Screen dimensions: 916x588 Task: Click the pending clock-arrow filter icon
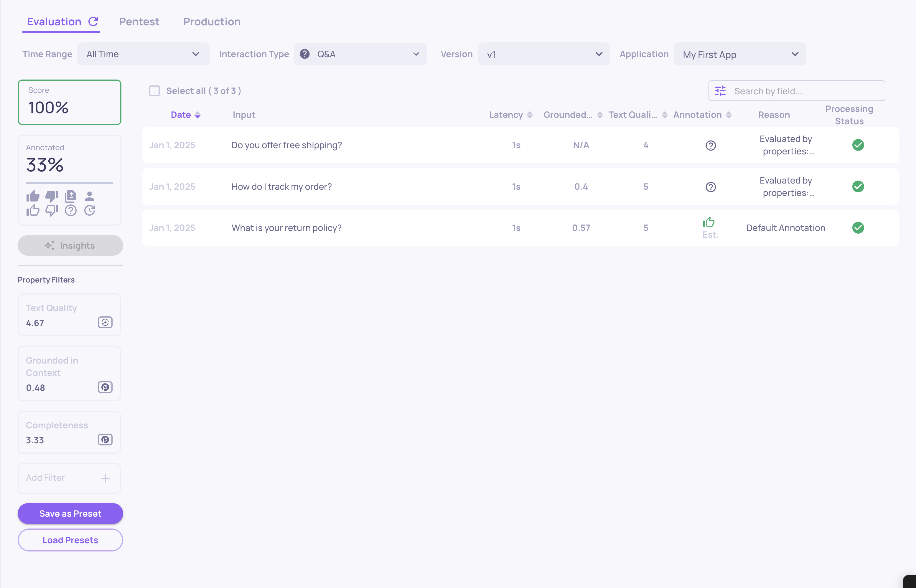(89, 210)
